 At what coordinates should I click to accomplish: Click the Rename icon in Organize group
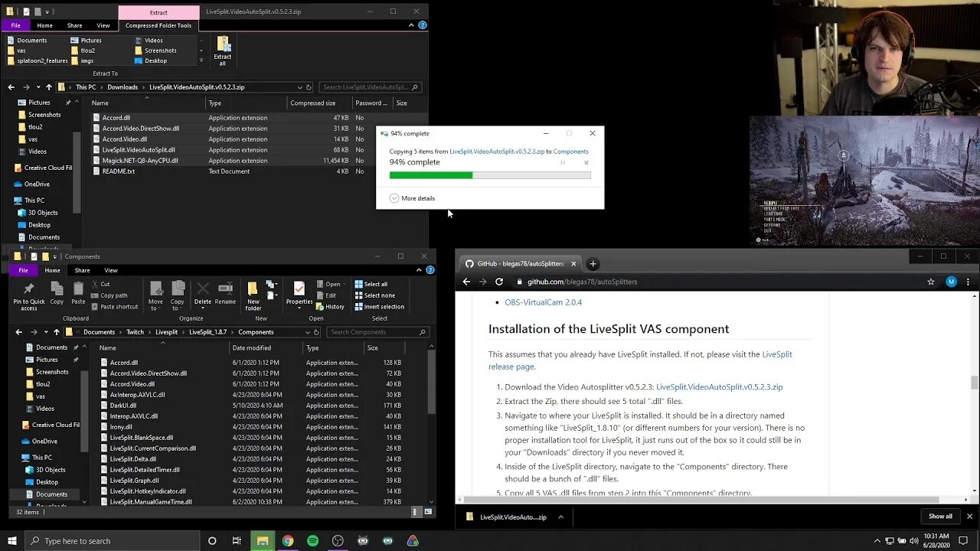pyautogui.click(x=225, y=293)
